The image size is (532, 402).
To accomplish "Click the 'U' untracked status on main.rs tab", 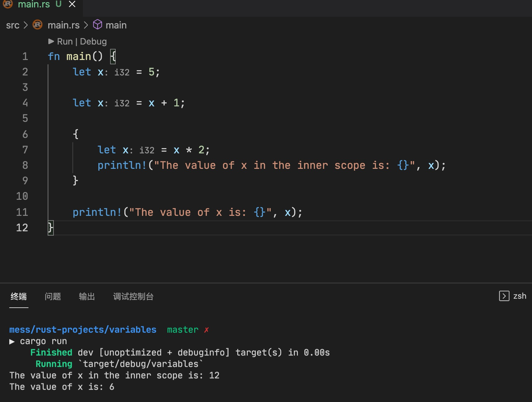I will click(x=58, y=4).
